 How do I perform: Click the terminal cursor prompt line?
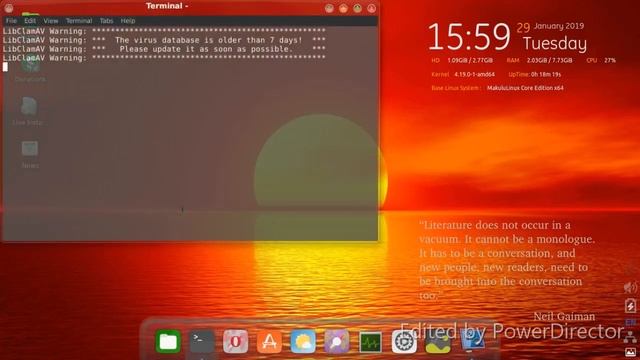click(x=5, y=67)
